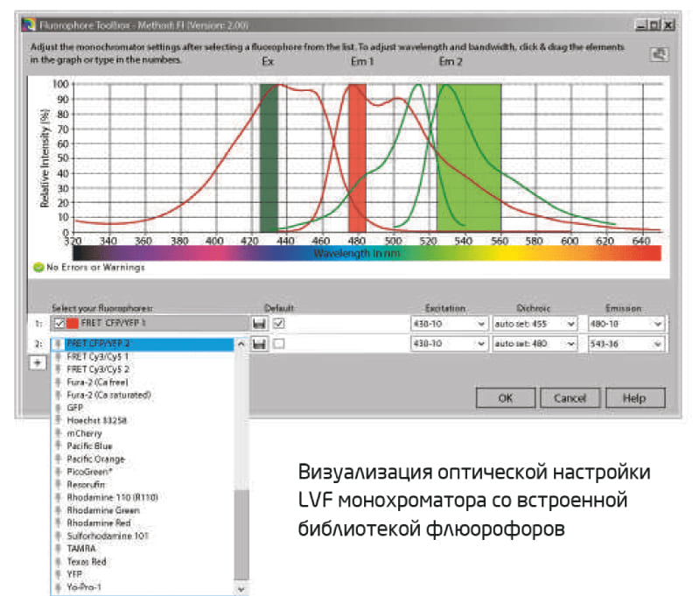Click the No Errors or Warnings status text
Image resolution: width=700 pixels, height=596 pixels.
[x=95, y=267]
